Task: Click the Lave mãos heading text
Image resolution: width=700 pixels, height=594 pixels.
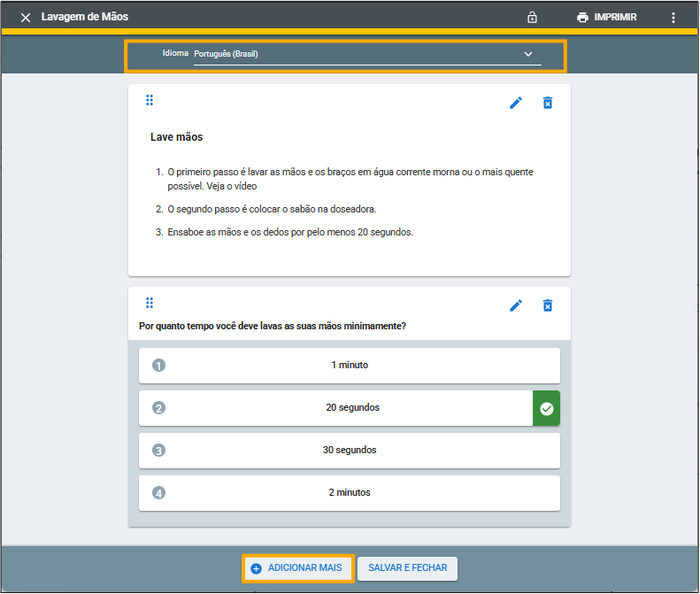Action: (177, 137)
